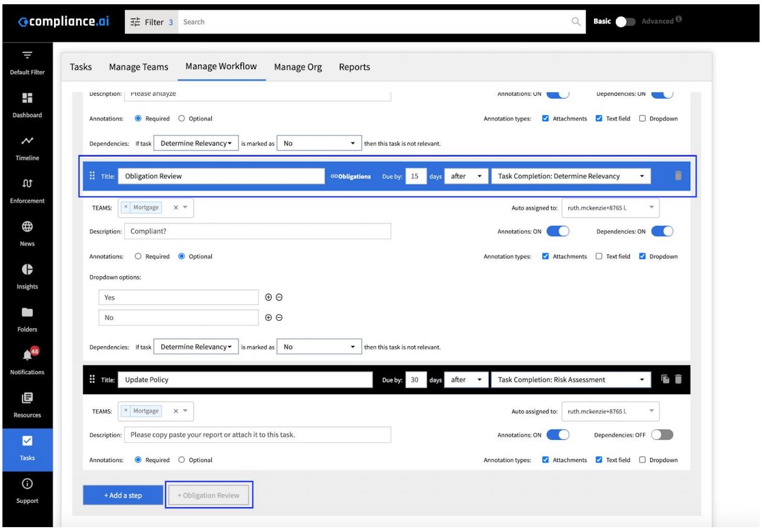Image resolution: width=762 pixels, height=532 pixels.
Task: Remove the No dropdown option
Action: coord(280,317)
